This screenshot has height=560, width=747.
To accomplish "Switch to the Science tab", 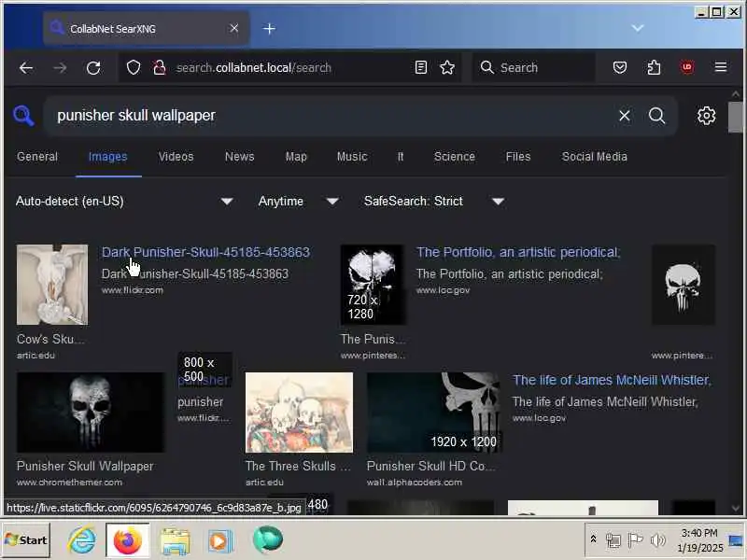I will 454,157.
